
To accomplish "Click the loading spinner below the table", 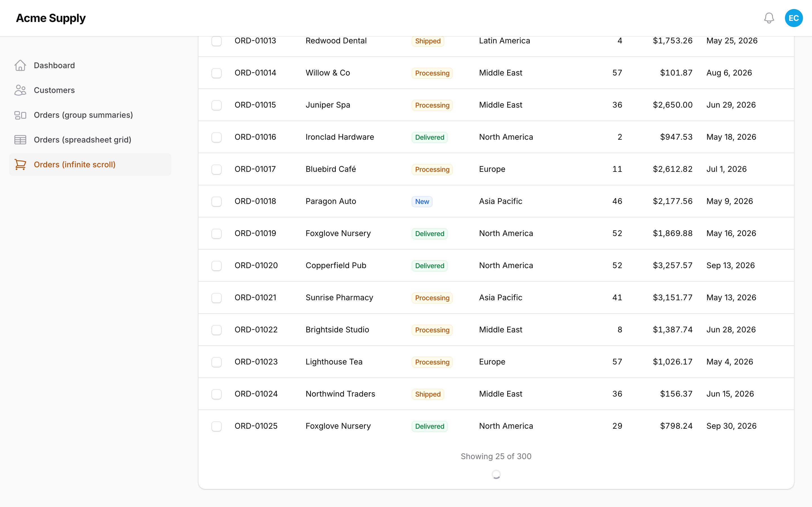I will pos(496,474).
